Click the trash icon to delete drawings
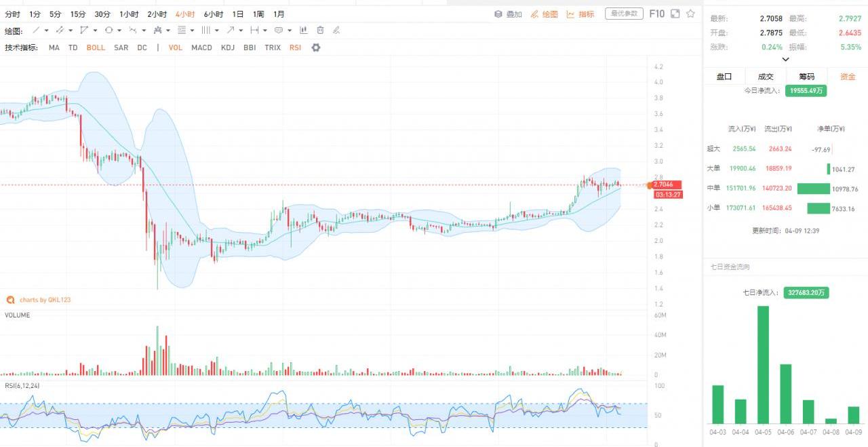This screenshot has width=868, height=447. [x=320, y=31]
